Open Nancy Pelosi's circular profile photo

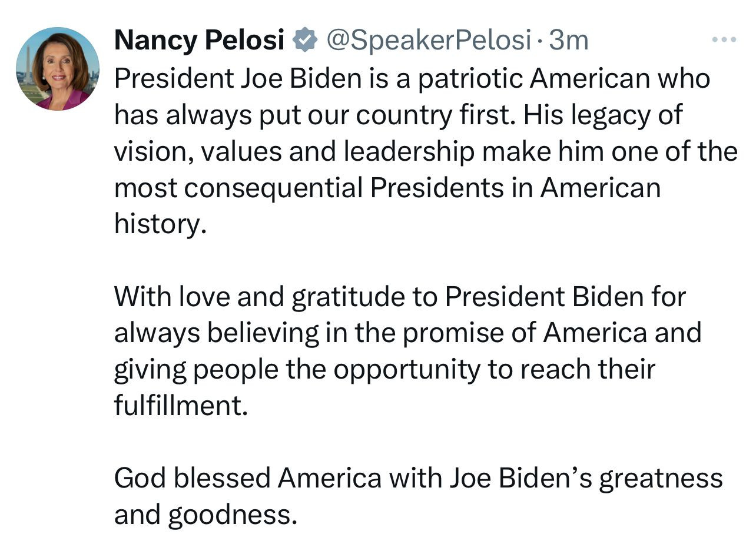point(58,69)
